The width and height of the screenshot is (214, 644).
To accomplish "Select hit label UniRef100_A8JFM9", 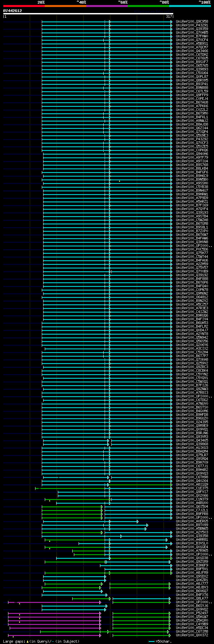I will coord(192,573).
